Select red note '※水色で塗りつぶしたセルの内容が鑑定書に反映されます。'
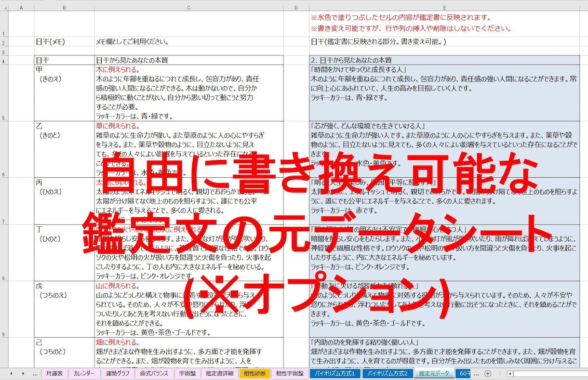The image size is (588, 380). [x=401, y=18]
